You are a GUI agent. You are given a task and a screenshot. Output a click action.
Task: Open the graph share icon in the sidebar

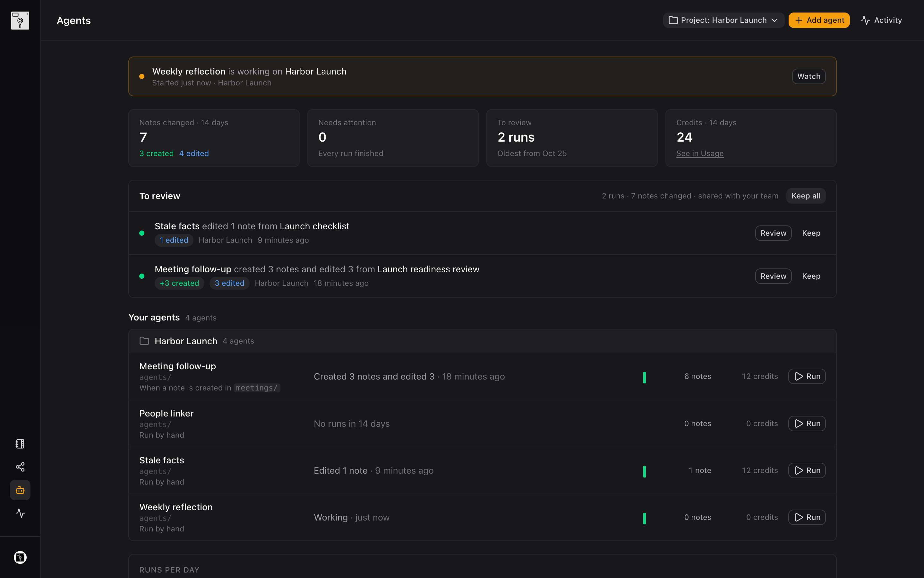(20, 467)
